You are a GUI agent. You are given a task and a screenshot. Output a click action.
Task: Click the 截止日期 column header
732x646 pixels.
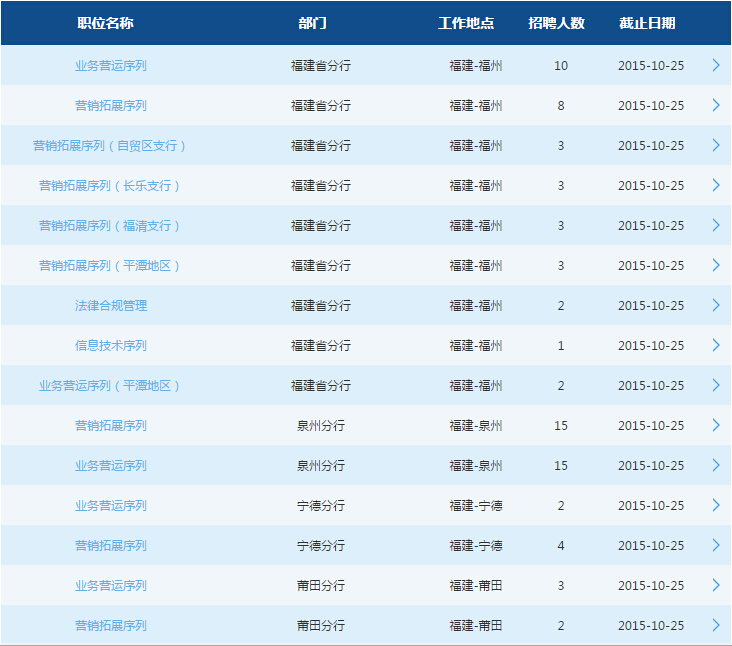click(647, 23)
